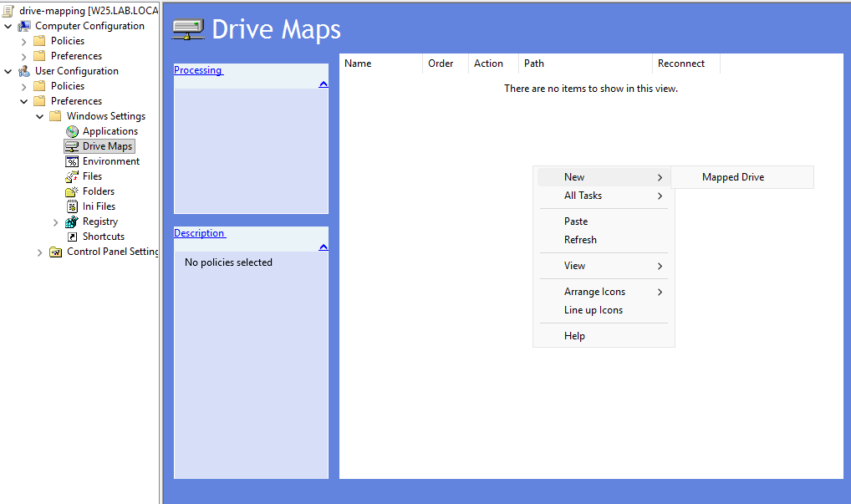851x504 pixels.
Task: Click the Applications icon in the tree
Action: tap(72, 131)
